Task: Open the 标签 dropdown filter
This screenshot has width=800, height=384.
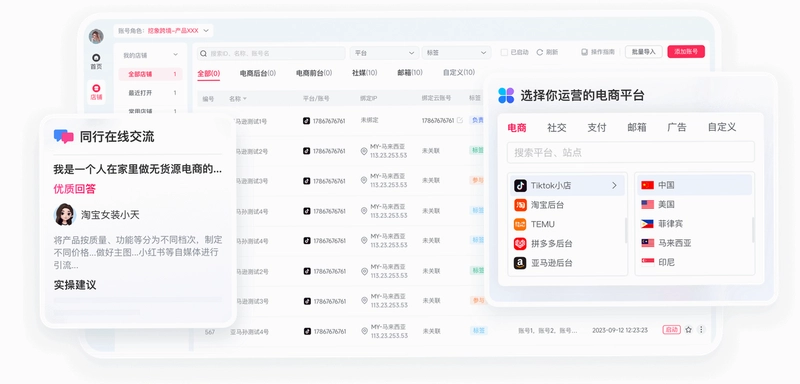Action: [x=456, y=53]
